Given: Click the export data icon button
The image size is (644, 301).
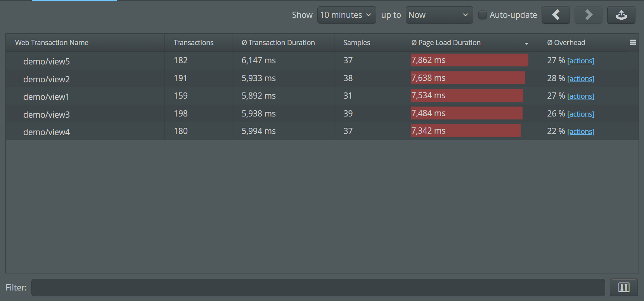Looking at the screenshot, I should pyautogui.click(x=621, y=15).
